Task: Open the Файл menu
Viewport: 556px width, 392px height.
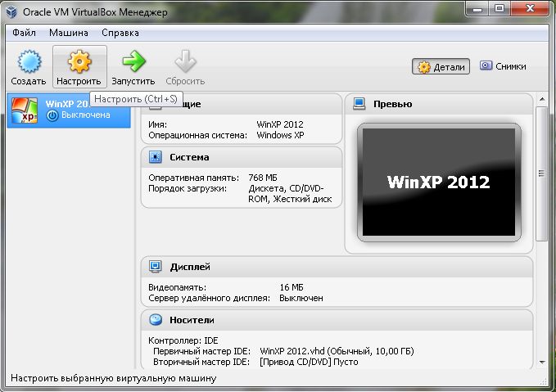Action: click(x=25, y=33)
